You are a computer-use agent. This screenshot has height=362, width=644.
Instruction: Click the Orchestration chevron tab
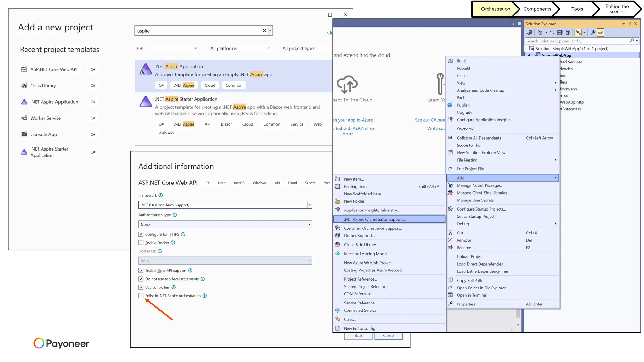(x=495, y=9)
